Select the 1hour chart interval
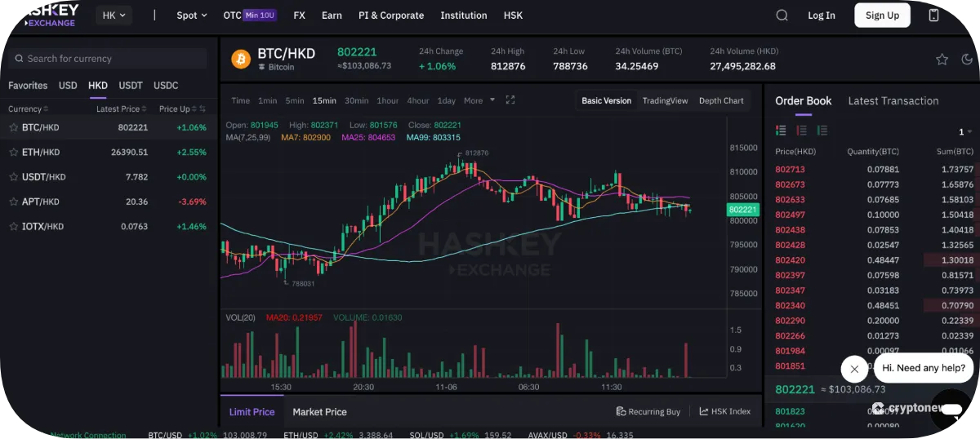Screen dimensions: 980x439 [x=388, y=100]
